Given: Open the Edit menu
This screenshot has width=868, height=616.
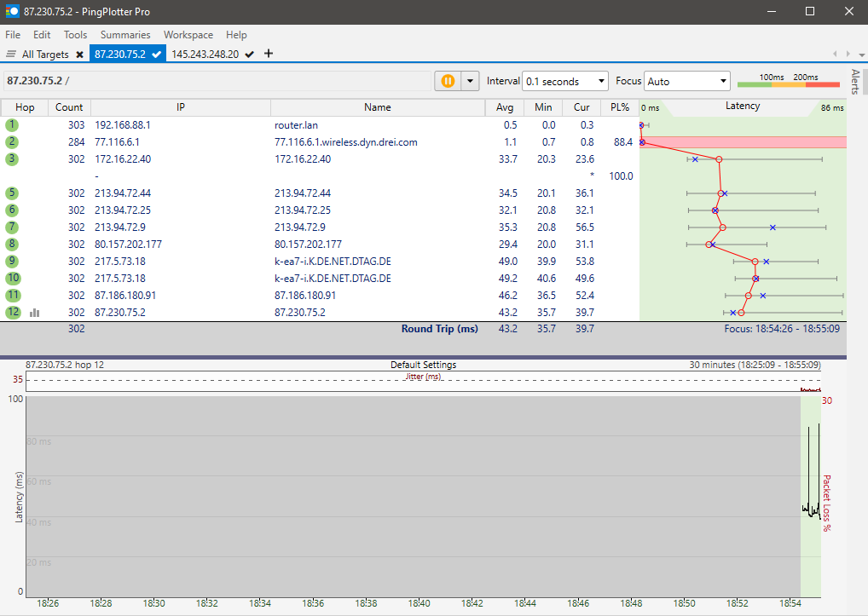Looking at the screenshot, I should tap(42, 35).
